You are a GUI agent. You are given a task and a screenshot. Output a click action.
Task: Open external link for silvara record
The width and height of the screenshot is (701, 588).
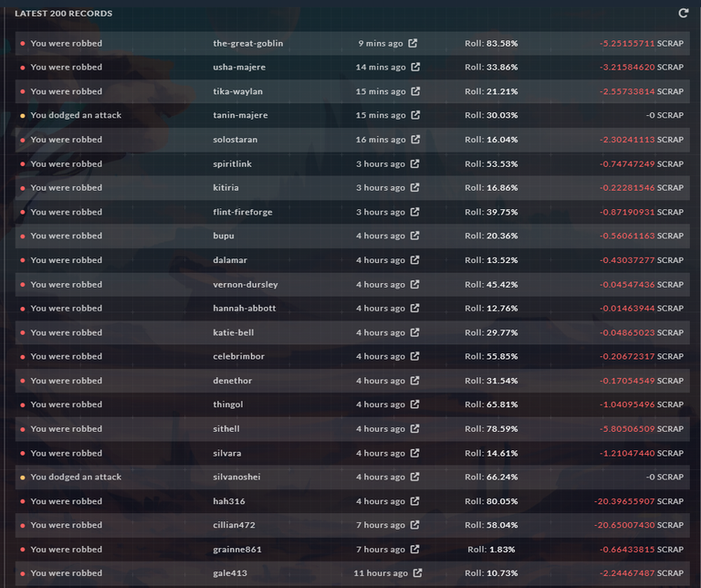pyautogui.click(x=415, y=453)
